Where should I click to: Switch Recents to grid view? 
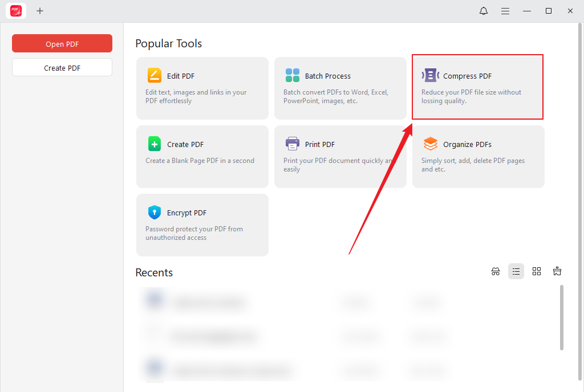[537, 271]
